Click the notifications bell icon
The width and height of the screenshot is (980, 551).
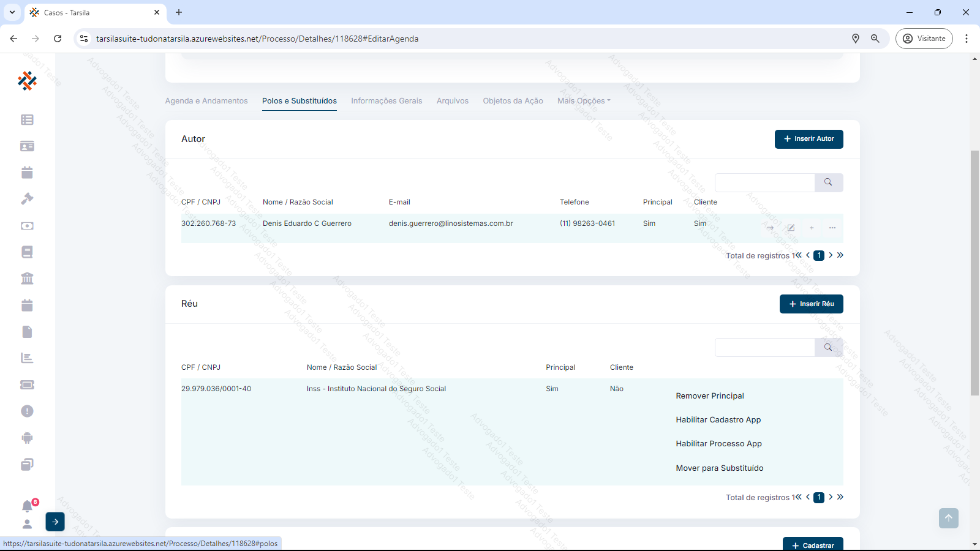tap(27, 506)
